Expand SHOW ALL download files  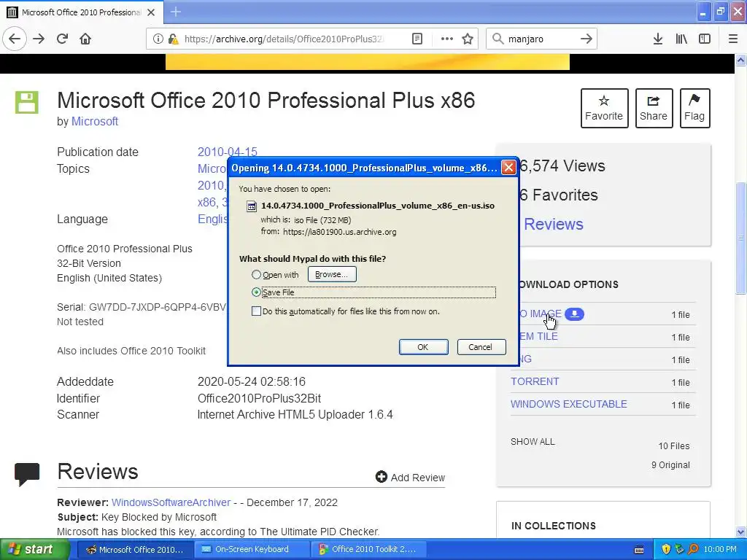click(x=533, y=441)
